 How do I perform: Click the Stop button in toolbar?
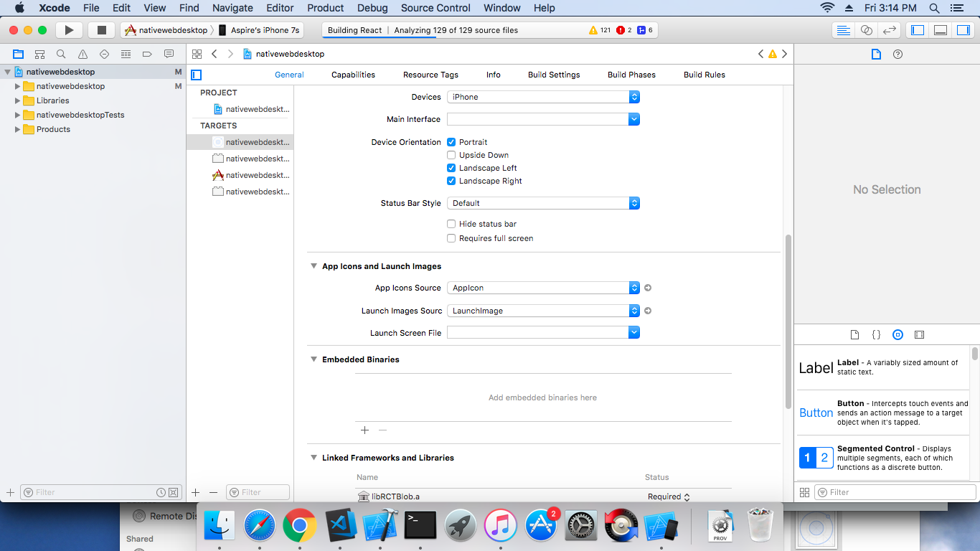[x=102, y=30]
